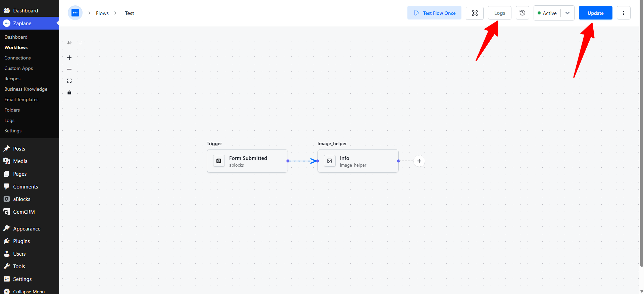Expand the Active status dropdown arrow
644x294 pixels.
[567, 13]
